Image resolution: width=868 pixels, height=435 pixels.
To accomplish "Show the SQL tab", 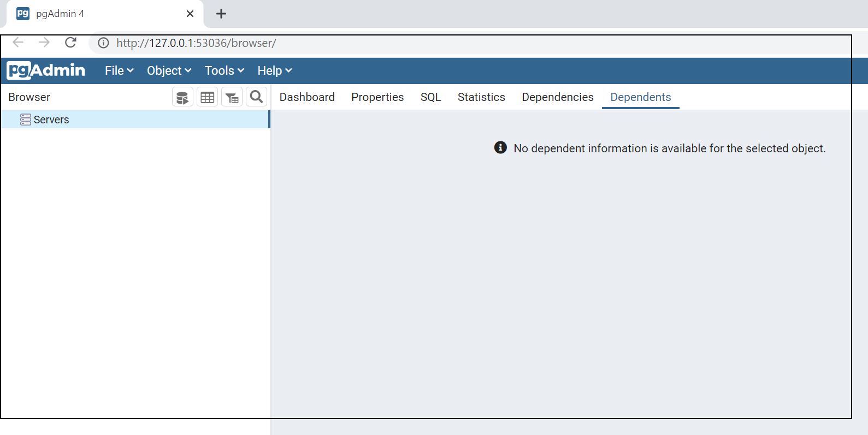I will [x=430, y=97].
